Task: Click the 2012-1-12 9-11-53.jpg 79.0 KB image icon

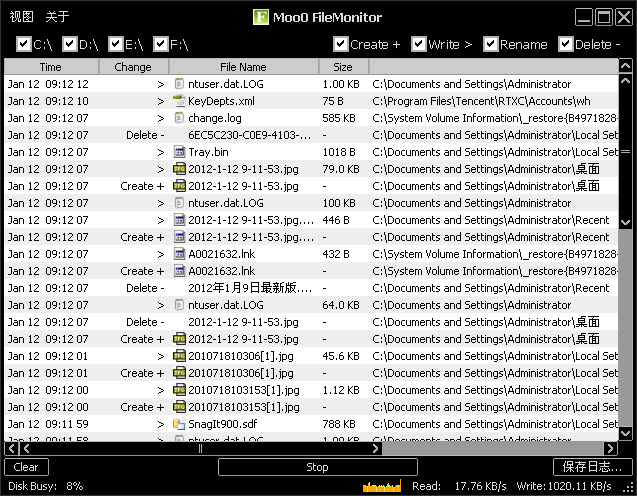Action: pyautogui.click(x=180, y=169)
